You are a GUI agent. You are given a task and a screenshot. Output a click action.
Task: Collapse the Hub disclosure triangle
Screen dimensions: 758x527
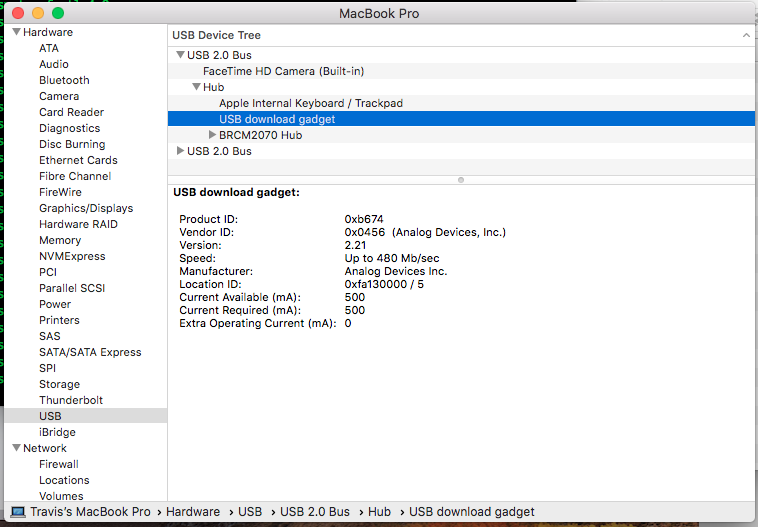click(196, 87)
